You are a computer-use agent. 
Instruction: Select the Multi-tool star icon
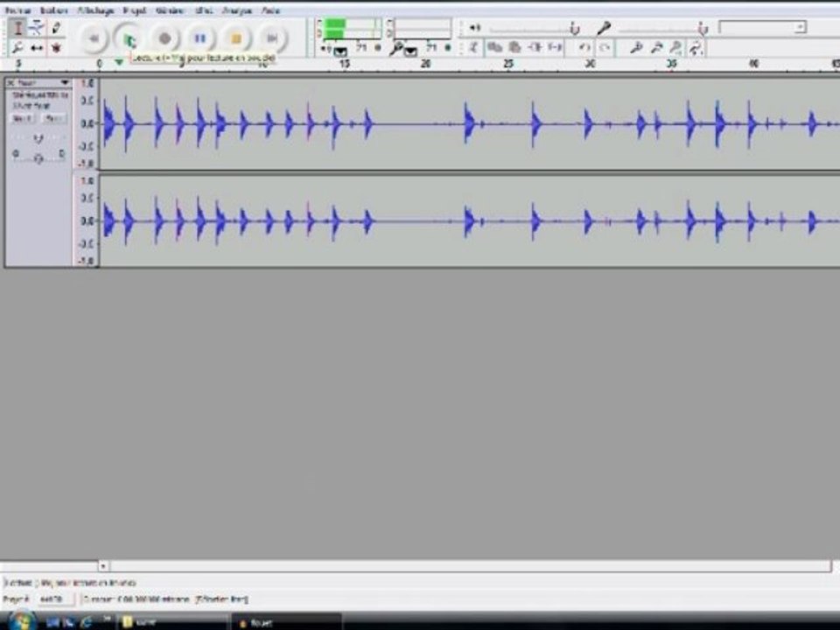point(56,47)
